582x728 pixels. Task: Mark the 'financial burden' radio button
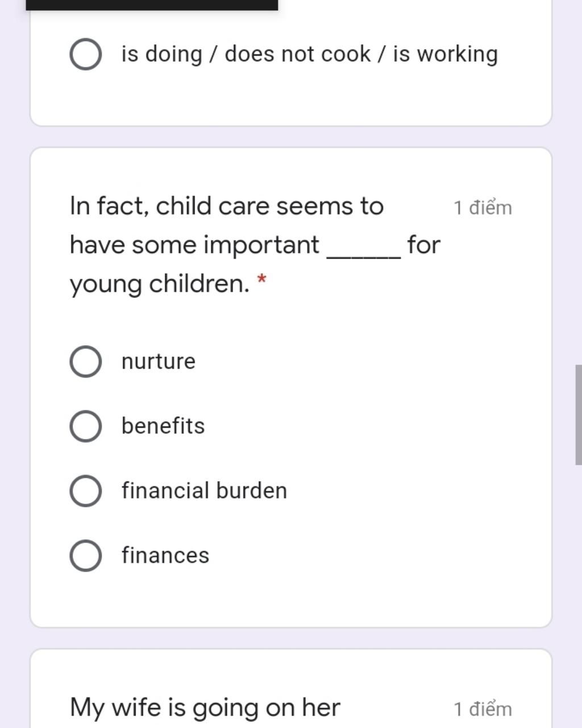click(86, 491)
